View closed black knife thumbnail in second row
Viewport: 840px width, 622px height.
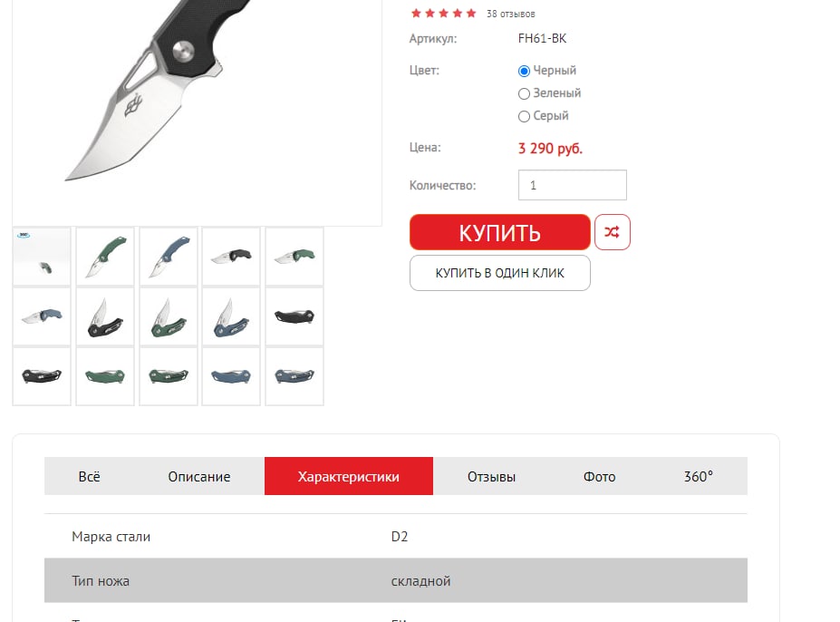(294, 316)
